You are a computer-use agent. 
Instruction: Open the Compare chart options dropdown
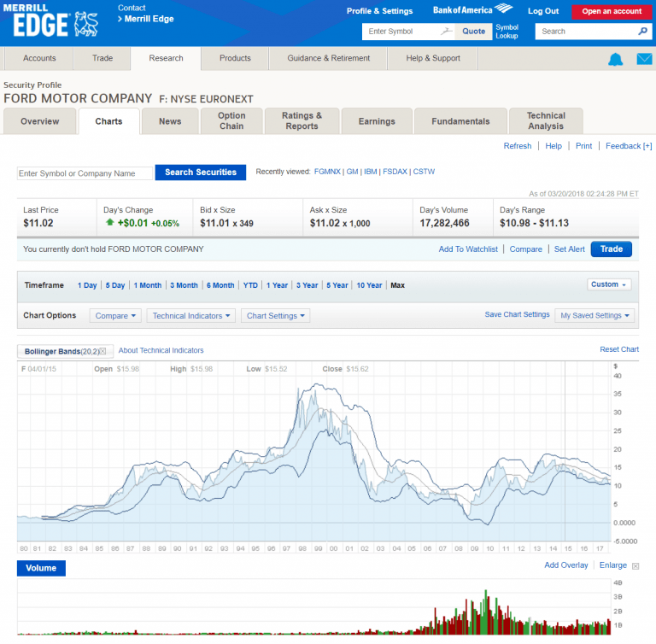click(x=115, y=315)
